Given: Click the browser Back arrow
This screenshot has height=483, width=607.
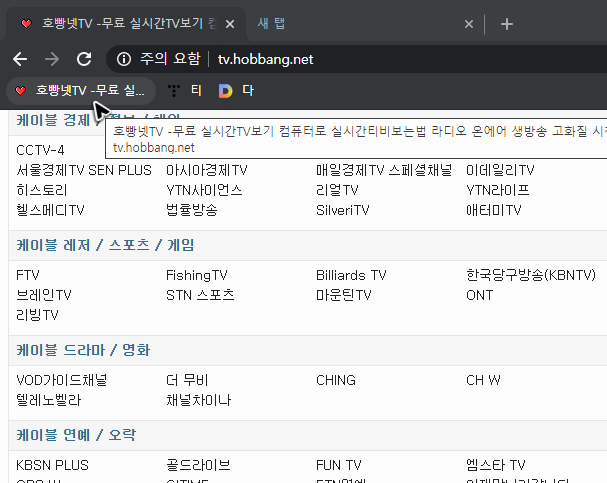Looking at the screenshot, I should pos(20,59).
